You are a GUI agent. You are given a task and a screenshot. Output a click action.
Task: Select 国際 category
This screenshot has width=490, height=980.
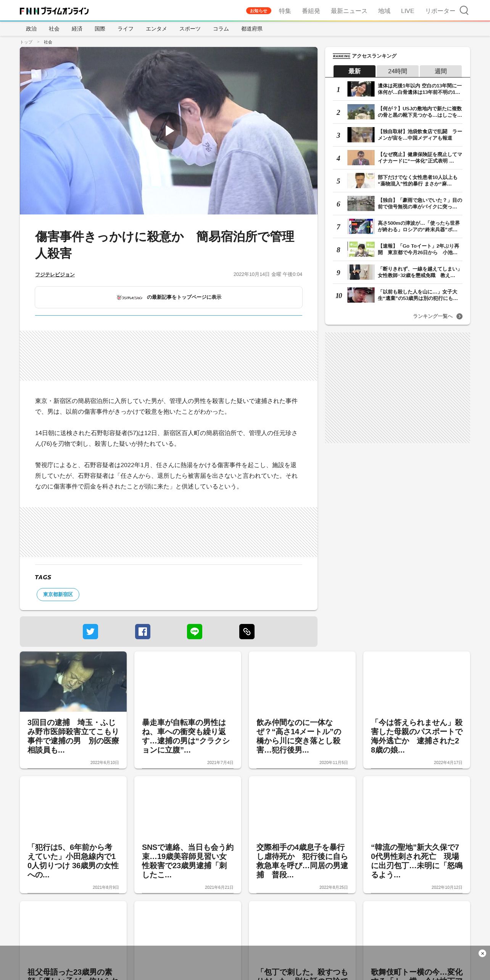[100, 29]
